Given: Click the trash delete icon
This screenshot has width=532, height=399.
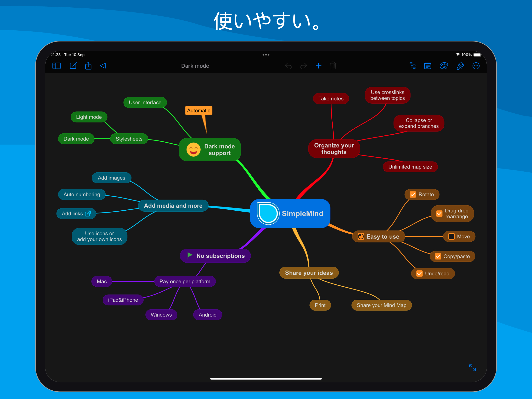Looking at the screenshot, I should [333, 66].
